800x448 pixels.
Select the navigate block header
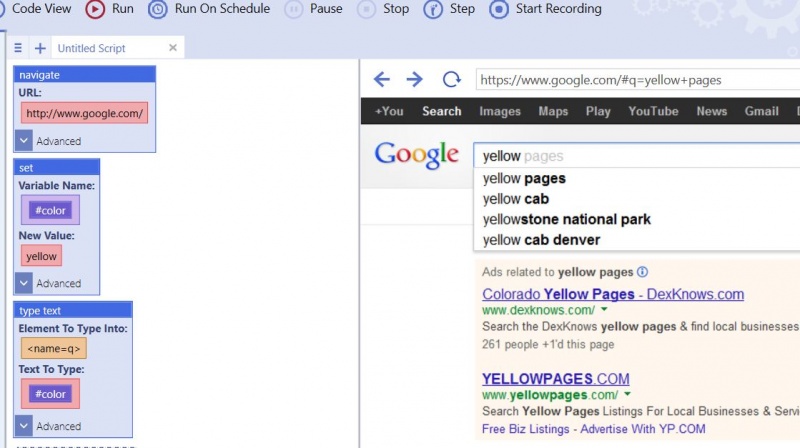[x=84, y=74]
